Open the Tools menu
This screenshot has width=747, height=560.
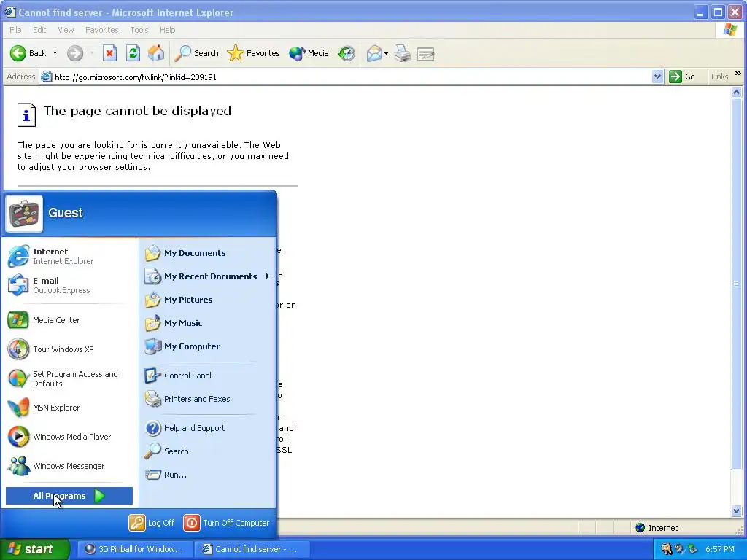pos(139,30)
